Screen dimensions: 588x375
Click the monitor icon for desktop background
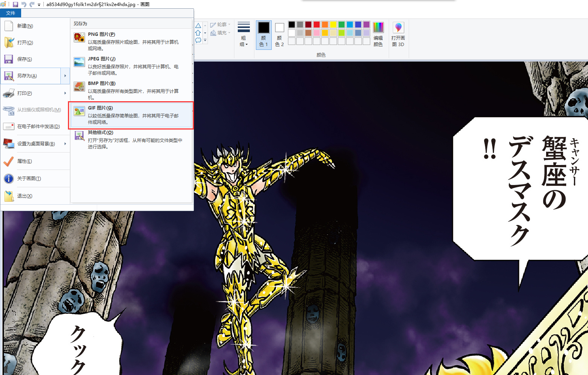(9, 144)
